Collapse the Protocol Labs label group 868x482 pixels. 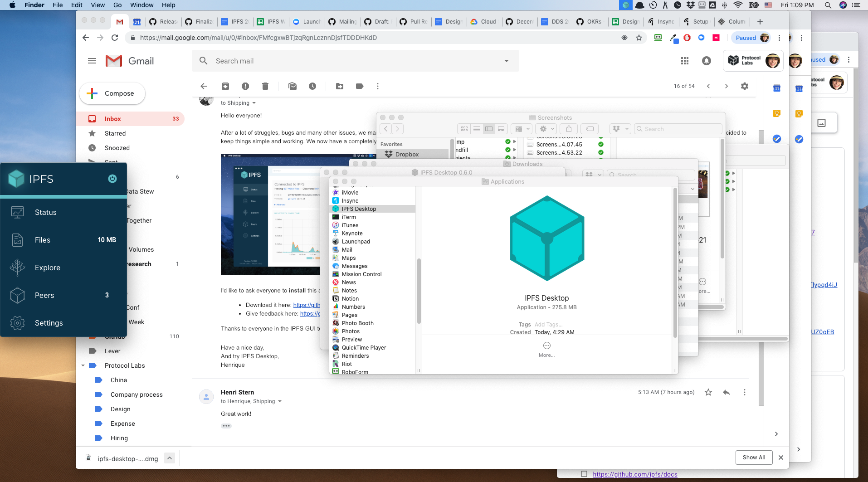click(x=83, y=365)
